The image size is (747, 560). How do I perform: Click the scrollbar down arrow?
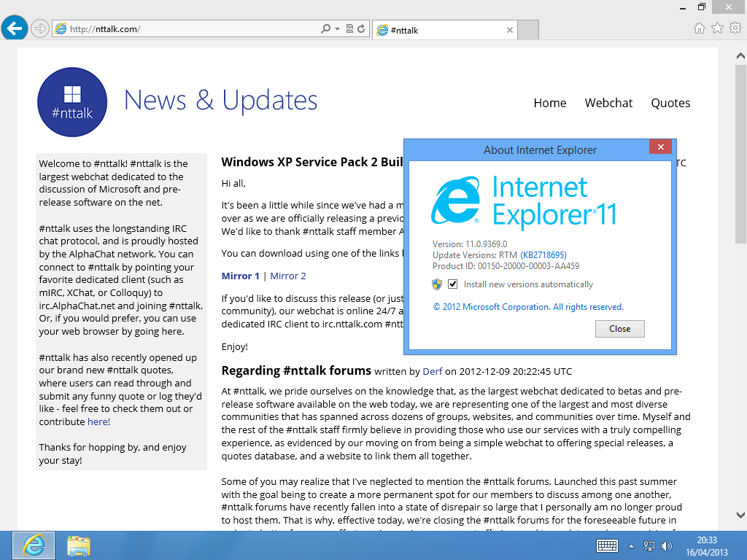(x=740, y=515)
